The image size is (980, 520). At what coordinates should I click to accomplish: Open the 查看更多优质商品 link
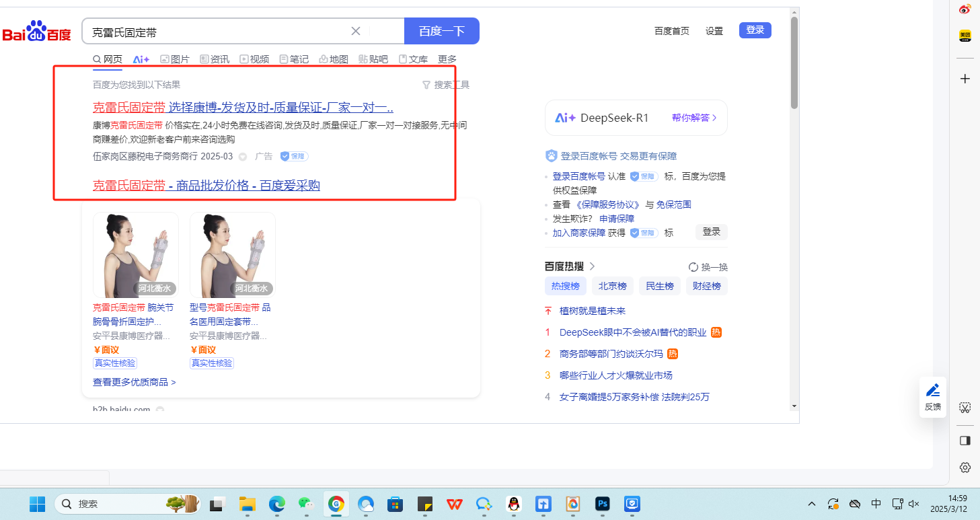click(135, 382)
